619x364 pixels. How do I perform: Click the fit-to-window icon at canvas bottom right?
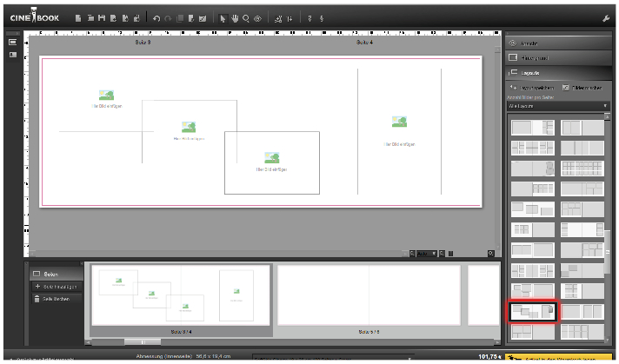(x=490, y=254)
